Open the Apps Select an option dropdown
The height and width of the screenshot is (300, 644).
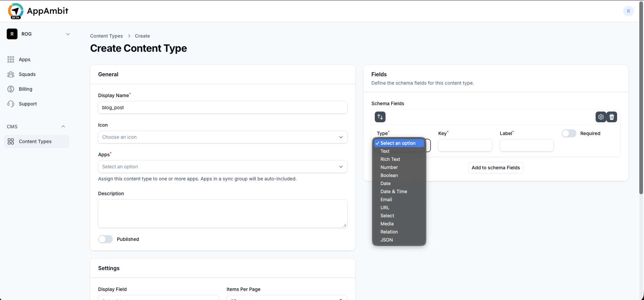tap(223, 167)
